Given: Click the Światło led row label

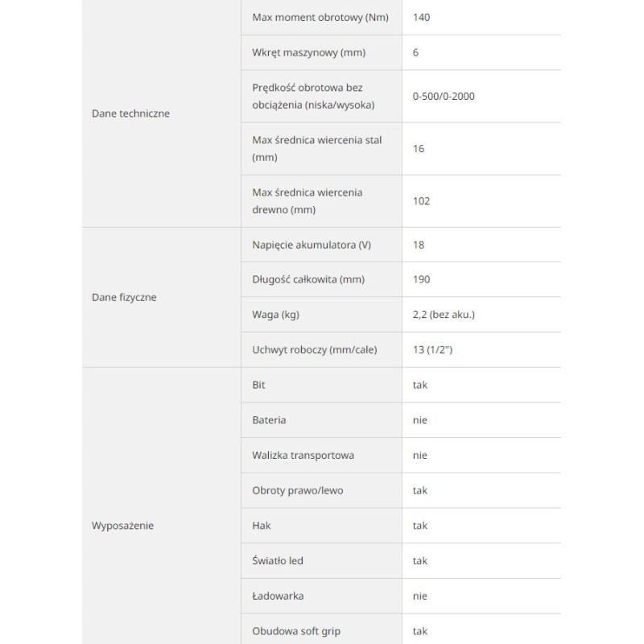Looking at the screenshot, I should click(278, 561).
